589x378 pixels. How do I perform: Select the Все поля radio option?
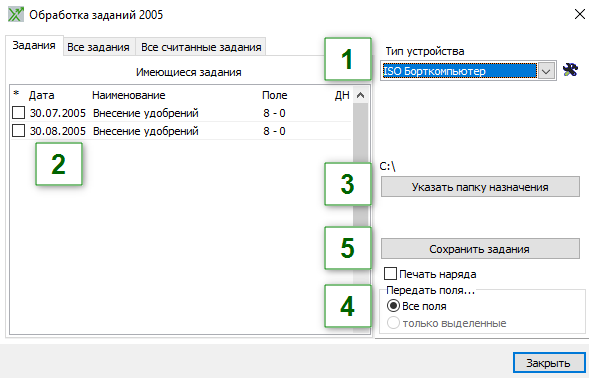pyautogui.click(x=393, y=306)
